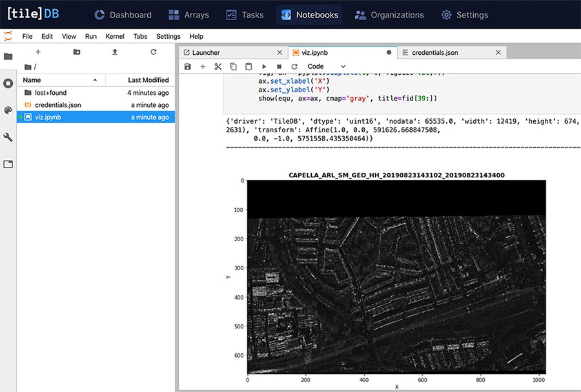
Task: Upload a file to the workspace
Action: [115, 52]
